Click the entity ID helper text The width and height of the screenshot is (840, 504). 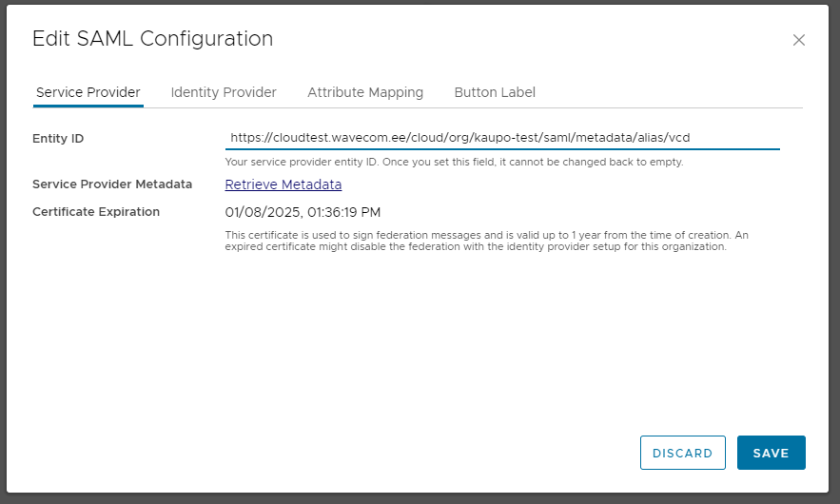coord(454,162)
